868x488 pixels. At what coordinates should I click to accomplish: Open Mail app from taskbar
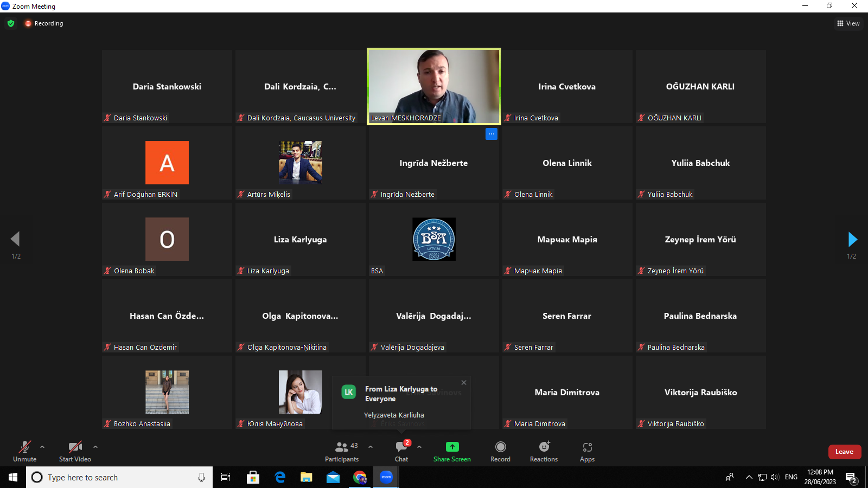point(333,477)
